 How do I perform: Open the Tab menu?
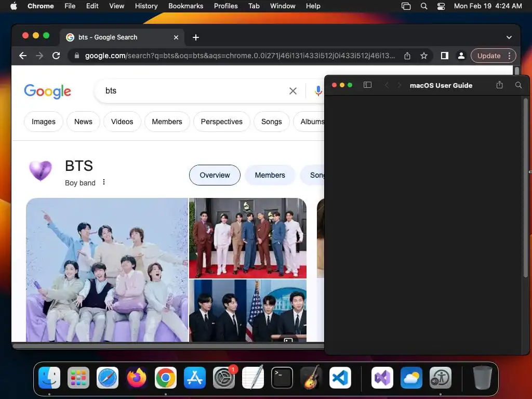pyautogui.click(x=254, y=6)
